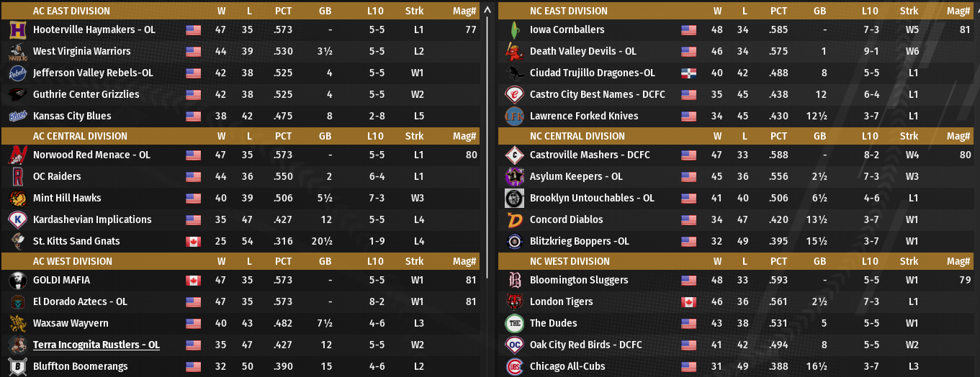The height and width of the screenshot is (377, 980).
Task: Click the PCT column header in AC East
Action: click(283, 12)
